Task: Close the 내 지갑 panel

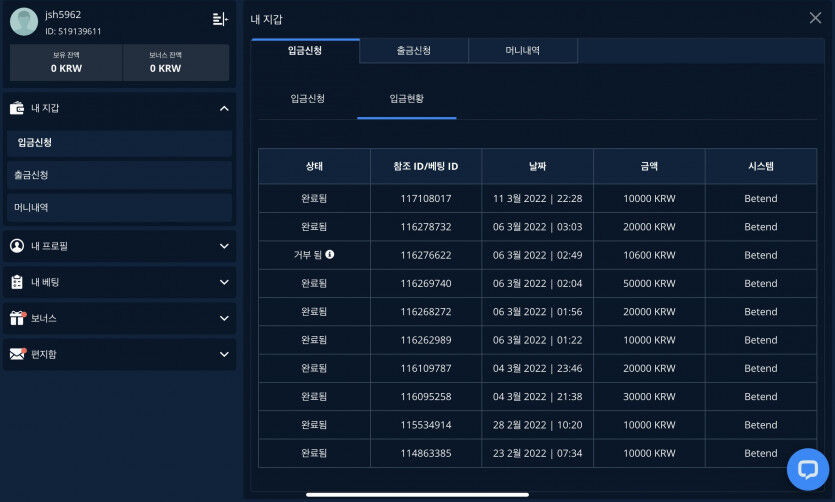Action: (815, 18)
